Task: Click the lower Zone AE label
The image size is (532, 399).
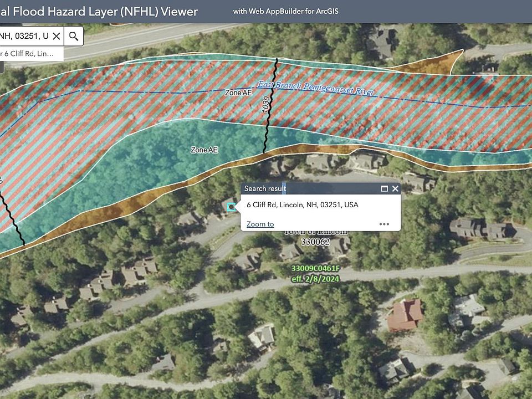Action: [x=204, y=150]
